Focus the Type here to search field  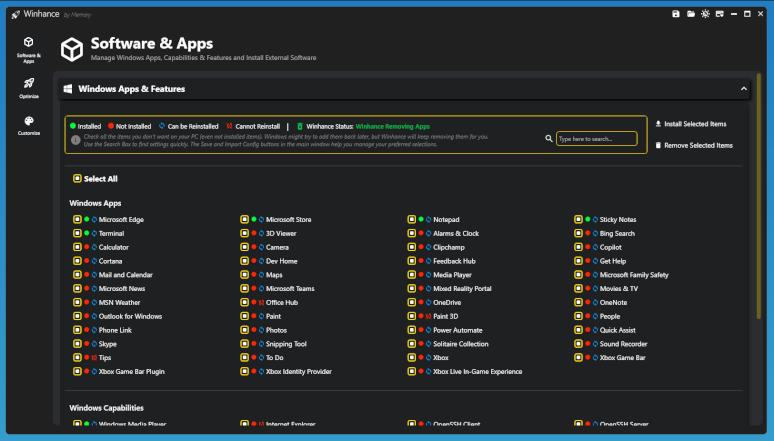tap(596, 139)
